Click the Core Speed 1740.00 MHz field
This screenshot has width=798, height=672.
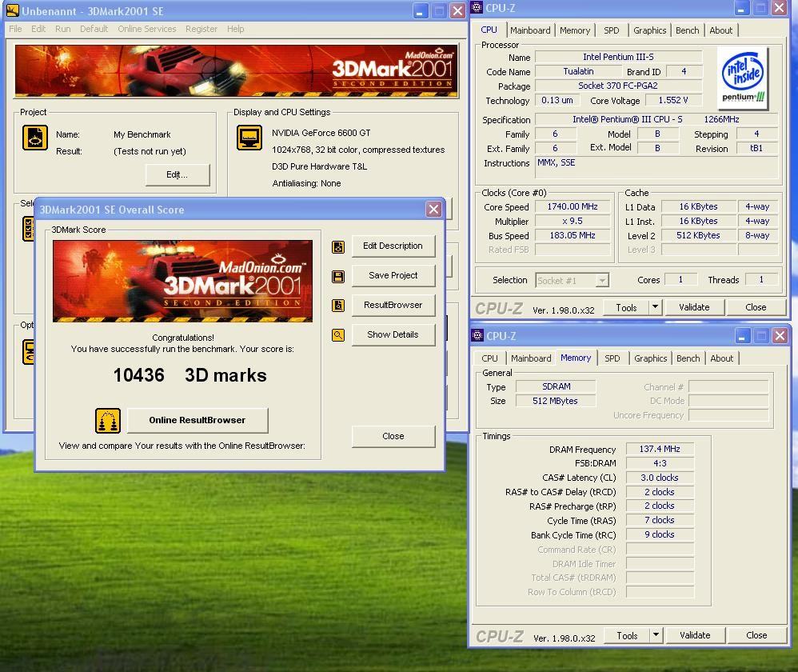573,206
